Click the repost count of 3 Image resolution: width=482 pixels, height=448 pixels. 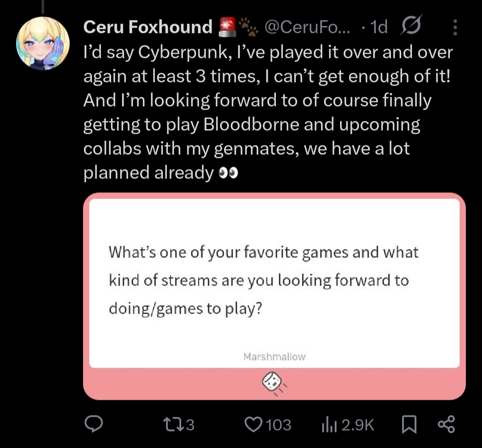click(x=190, y=424)
